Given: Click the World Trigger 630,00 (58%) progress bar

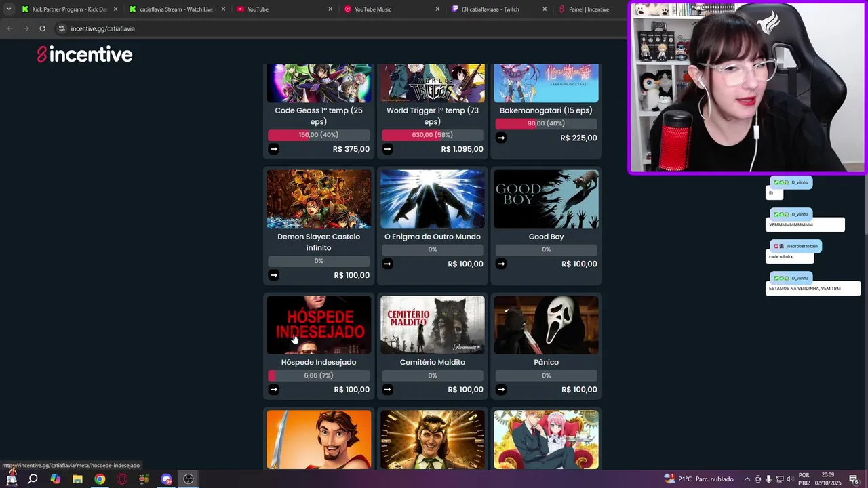Looking at the screenshot, I should coord(433,135).
